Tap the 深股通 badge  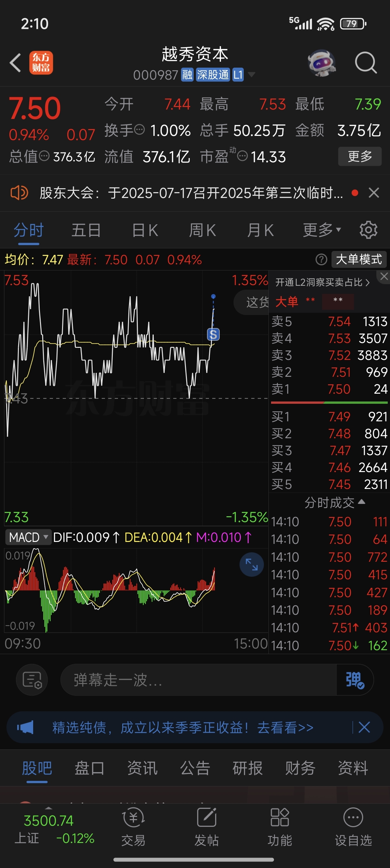click(x=213, y=75)
